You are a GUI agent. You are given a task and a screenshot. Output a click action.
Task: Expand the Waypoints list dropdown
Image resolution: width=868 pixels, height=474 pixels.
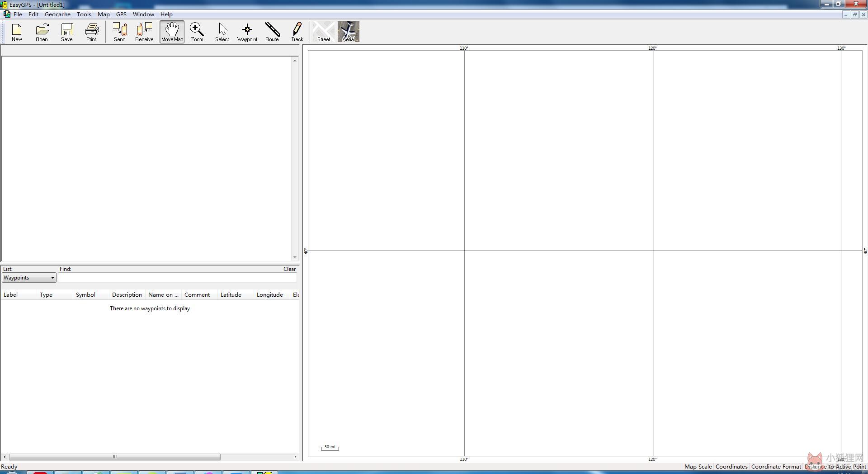click(29, 278)
